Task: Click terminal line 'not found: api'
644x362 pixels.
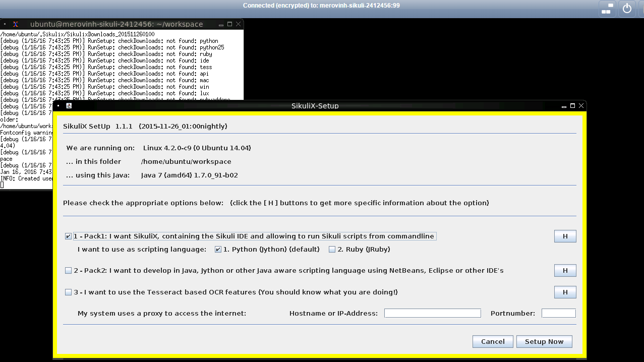Action: coord(104,74)
